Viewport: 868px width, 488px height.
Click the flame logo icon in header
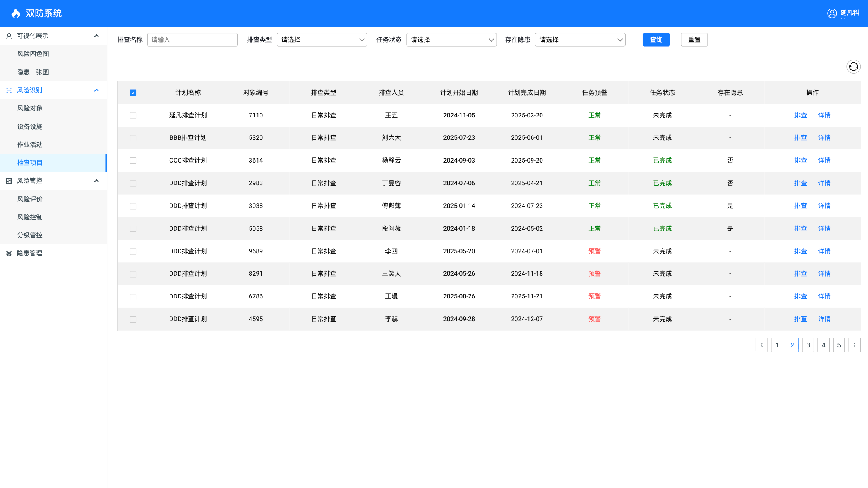point(16,14)
